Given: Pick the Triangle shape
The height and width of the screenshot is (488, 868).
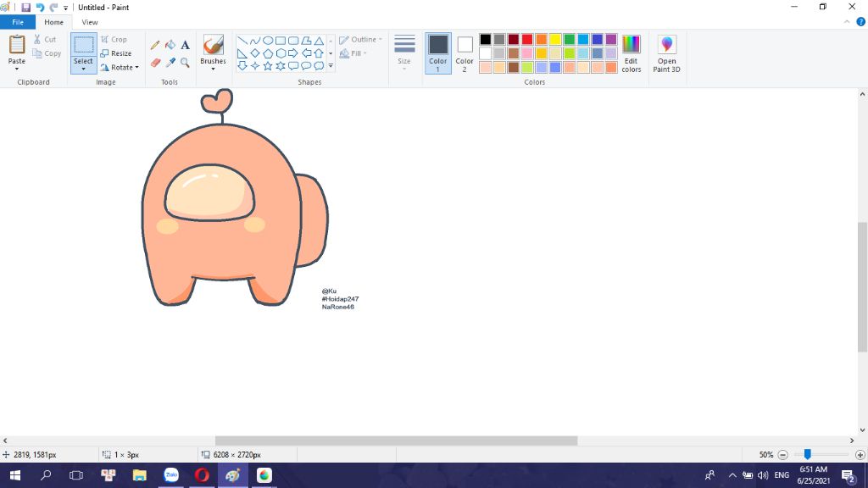Looking at the screenshot, I should click(319, 41).
